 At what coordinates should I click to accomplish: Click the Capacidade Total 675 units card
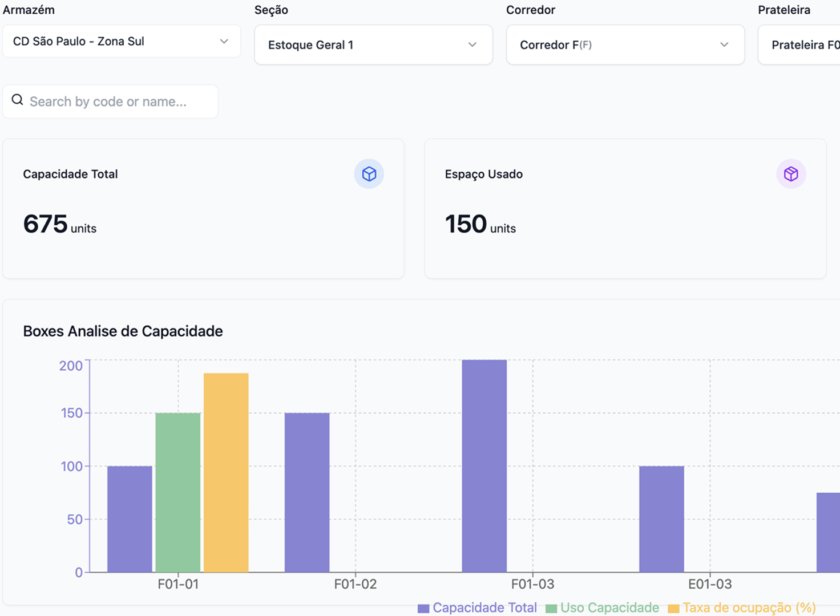[x=203, y=209]
